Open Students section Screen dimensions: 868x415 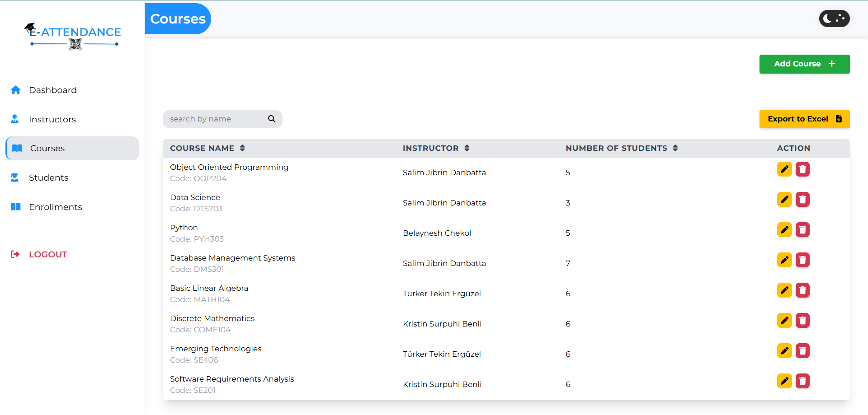coord(48,177)
